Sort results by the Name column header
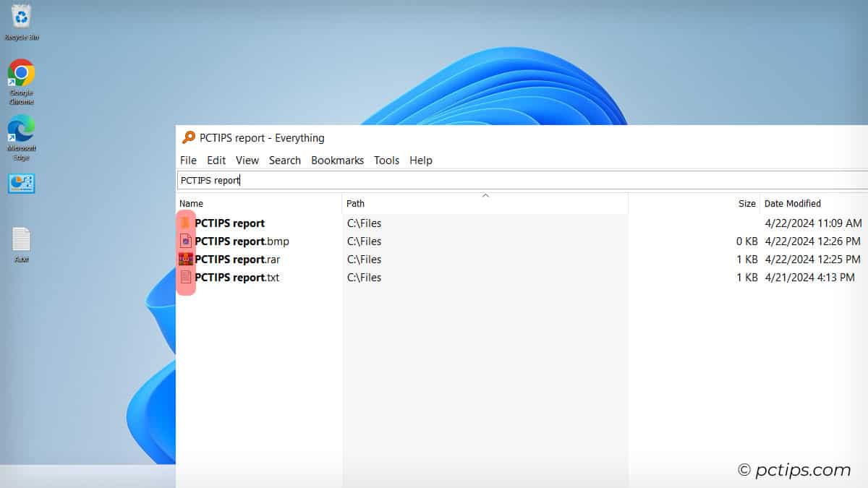Screen dimensions: 868x488 [190, 203]
